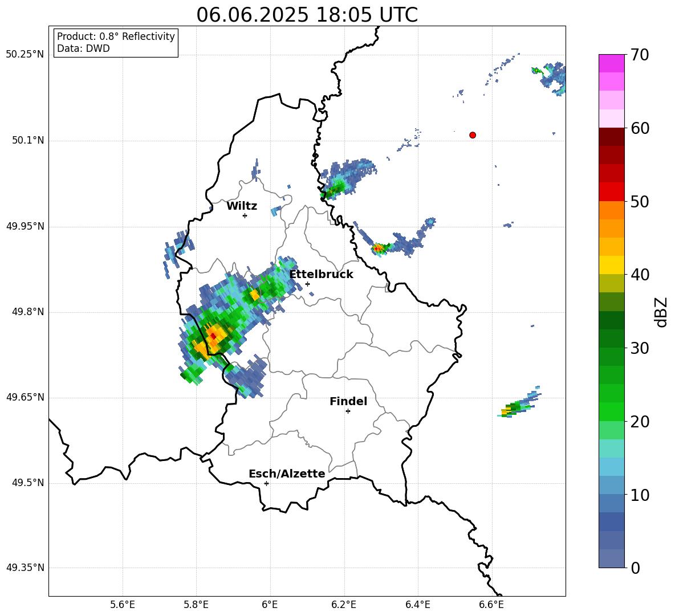
Task: Click the yellow colorbar segment at 40 dBZ
Action: coord(611,265)
